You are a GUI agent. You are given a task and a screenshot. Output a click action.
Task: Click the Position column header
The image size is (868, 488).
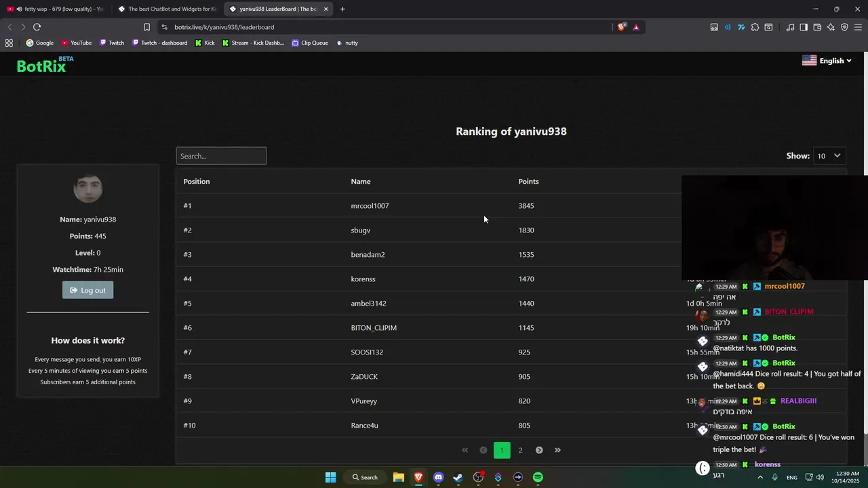(197, 182)
